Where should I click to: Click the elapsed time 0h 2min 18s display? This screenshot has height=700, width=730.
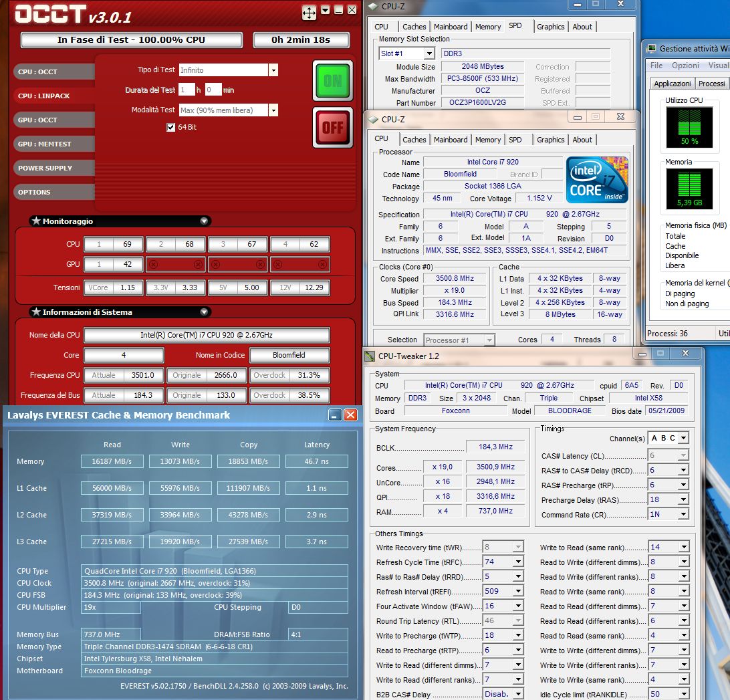click(x=301, y=39)
